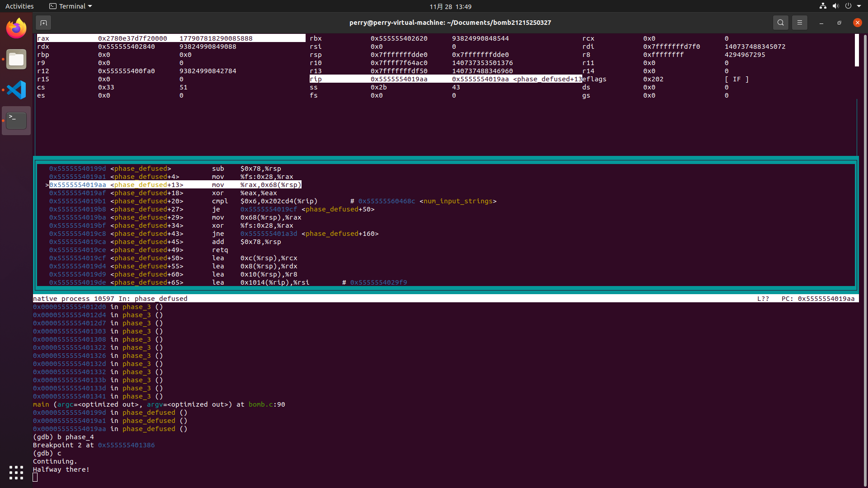Click the xor %eax,%eax instruction
This screenshot has width=868, height=488.
click(x=244, y=193)
